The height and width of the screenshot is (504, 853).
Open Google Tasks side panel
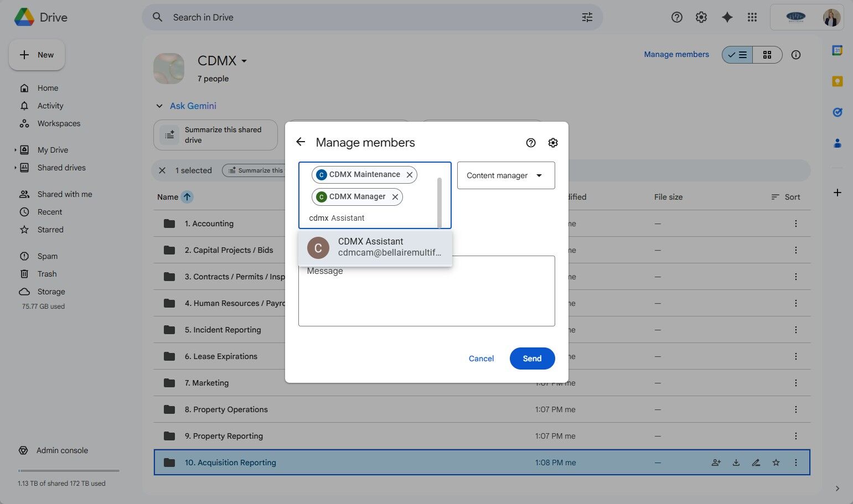coord(838,112)
